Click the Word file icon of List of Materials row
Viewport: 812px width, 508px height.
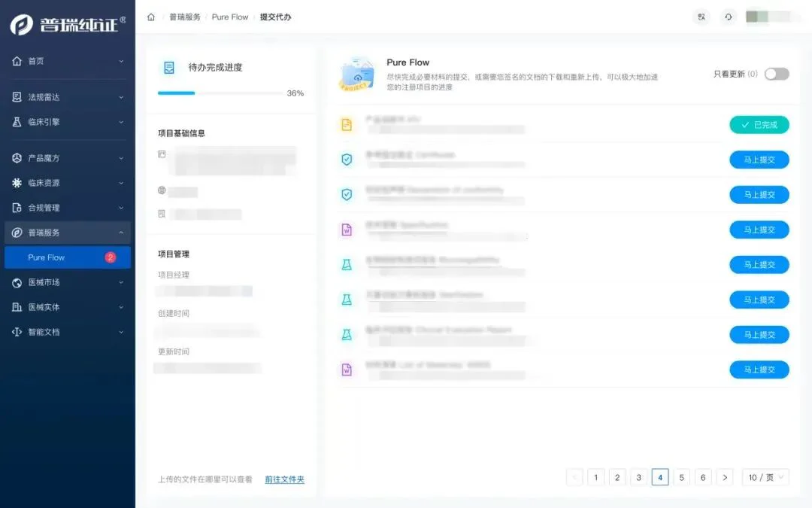coord(347,370)
